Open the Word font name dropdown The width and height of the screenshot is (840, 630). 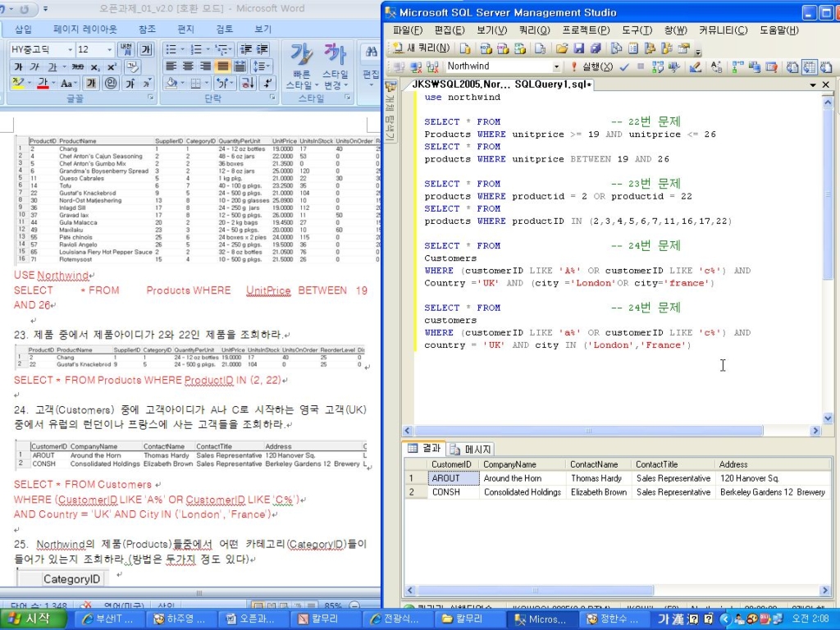point(70,50)
